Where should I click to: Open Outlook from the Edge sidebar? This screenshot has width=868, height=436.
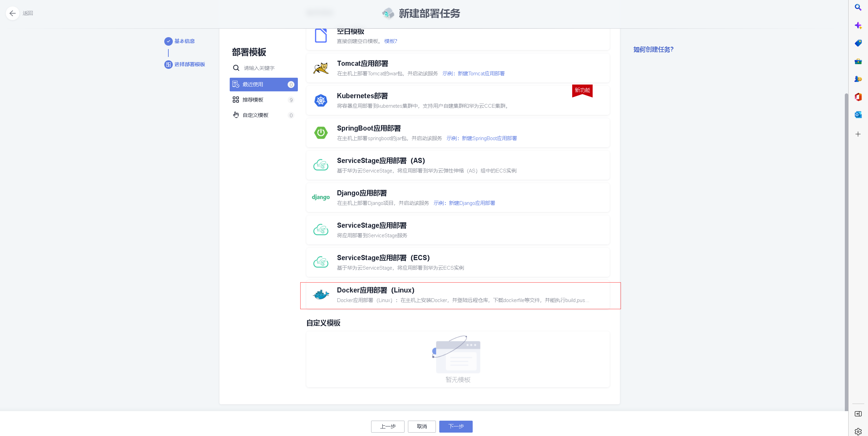tap(858, 115)
